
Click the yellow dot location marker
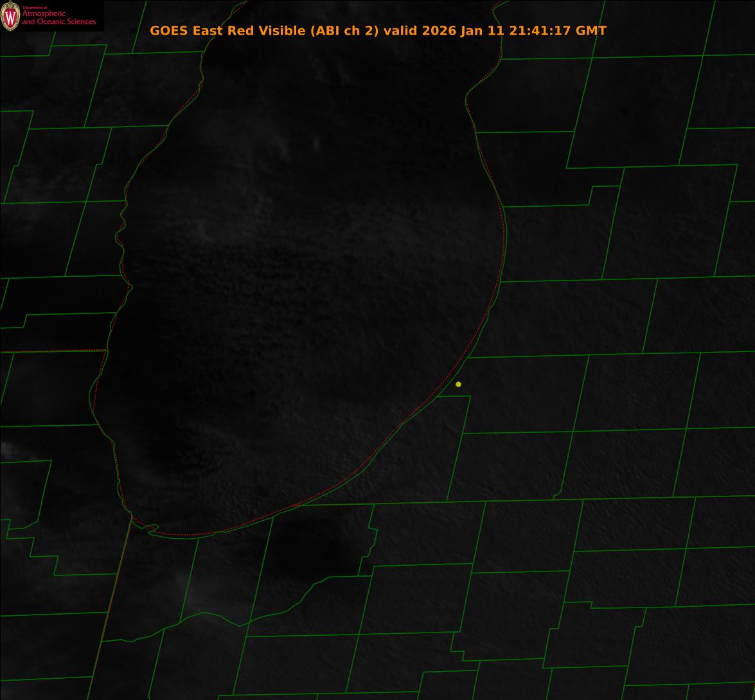pyautogui.click(x=458, y=384)
